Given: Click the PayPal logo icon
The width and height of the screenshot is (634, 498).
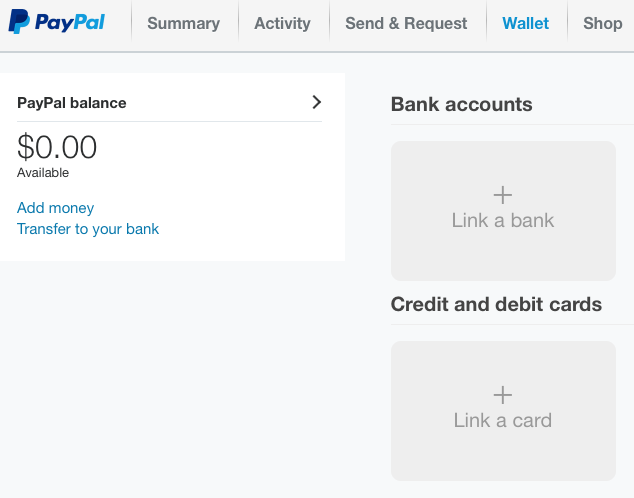Looking at the screenshot, I should click(19, 21).
